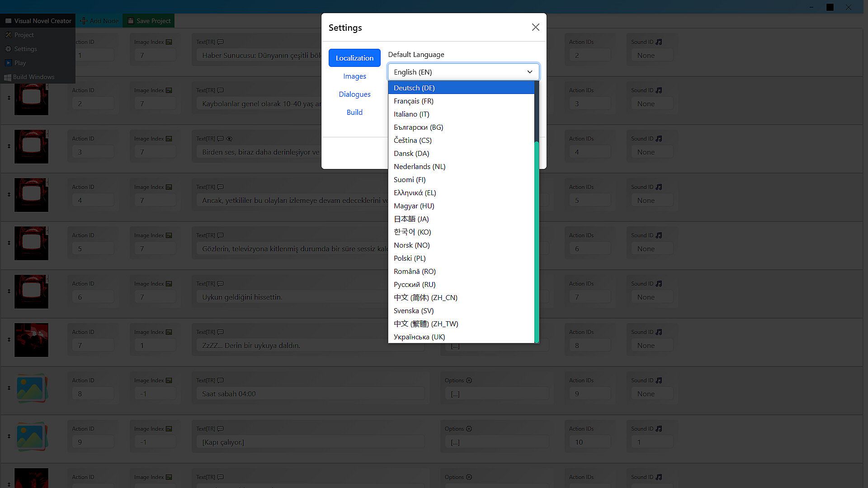Image resolution: width=868 pixels, height=488 pixels.
Task: Switch to the Images settings tab
Action: pos(354,76)
